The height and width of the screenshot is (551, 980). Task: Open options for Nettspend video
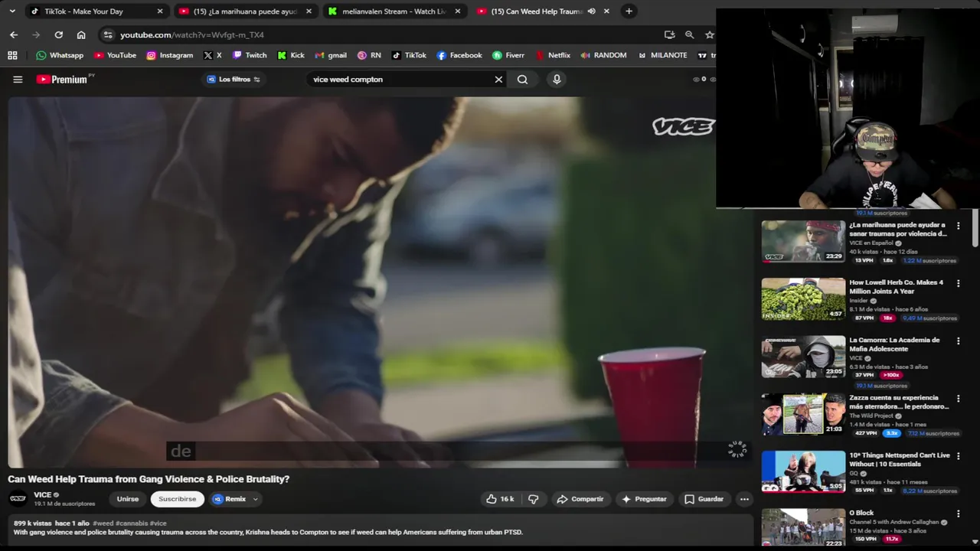958,457
